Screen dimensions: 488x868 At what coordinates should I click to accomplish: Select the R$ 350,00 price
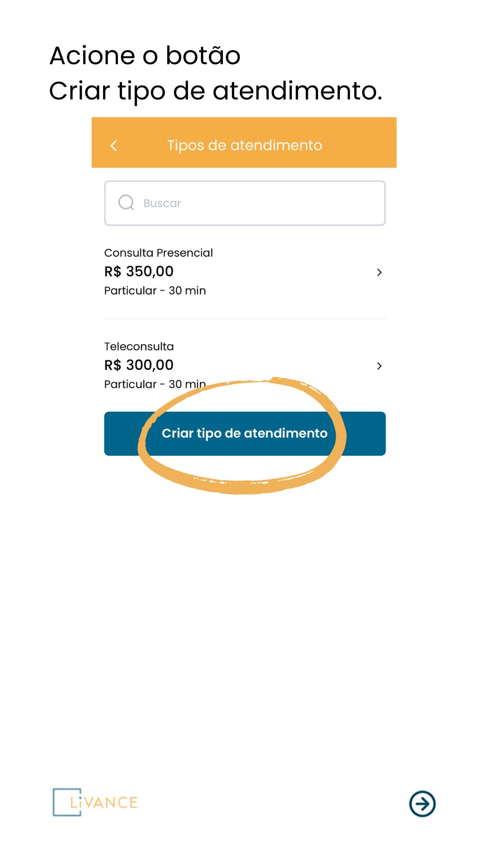(139, 271)
